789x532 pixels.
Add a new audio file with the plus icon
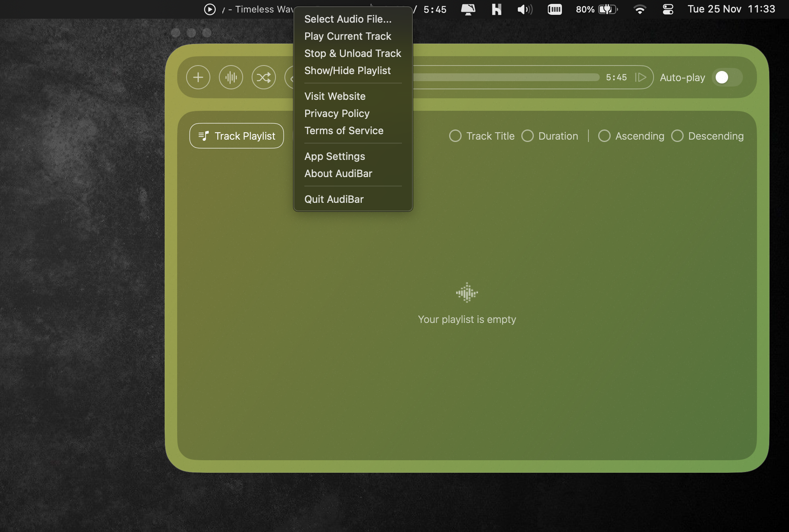coord(198,77)
